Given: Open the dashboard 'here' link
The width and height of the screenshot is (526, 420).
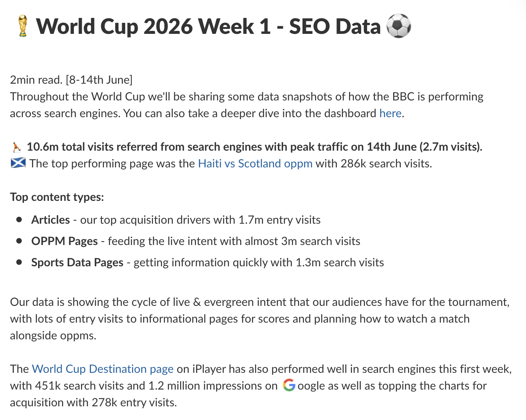Looking at the screenshot, I should click(x=390, y=113).
